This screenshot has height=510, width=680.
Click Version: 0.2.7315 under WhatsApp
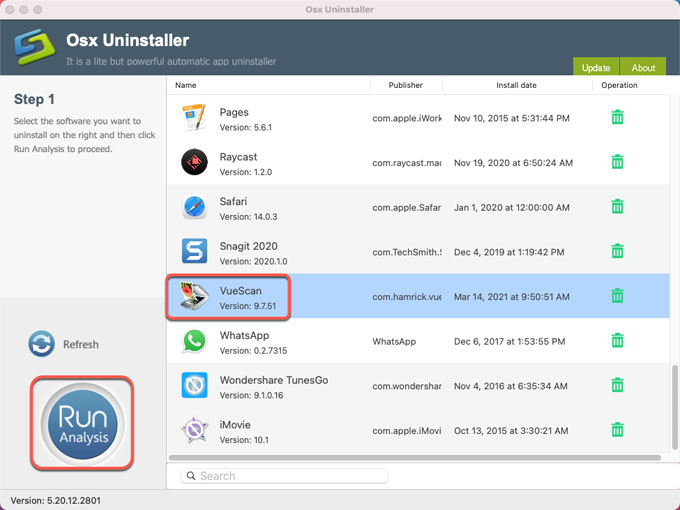253,351
